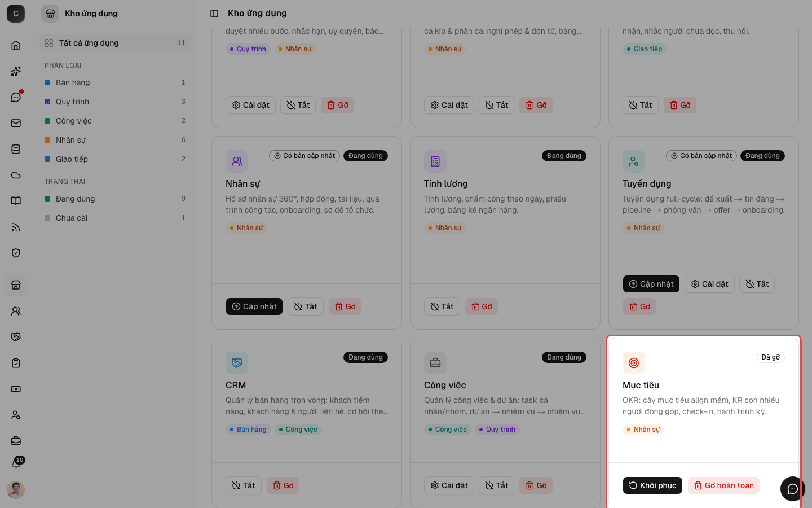Open the database icon in left rail
Viewport: 812px width, 508px height.
[16, 149]
